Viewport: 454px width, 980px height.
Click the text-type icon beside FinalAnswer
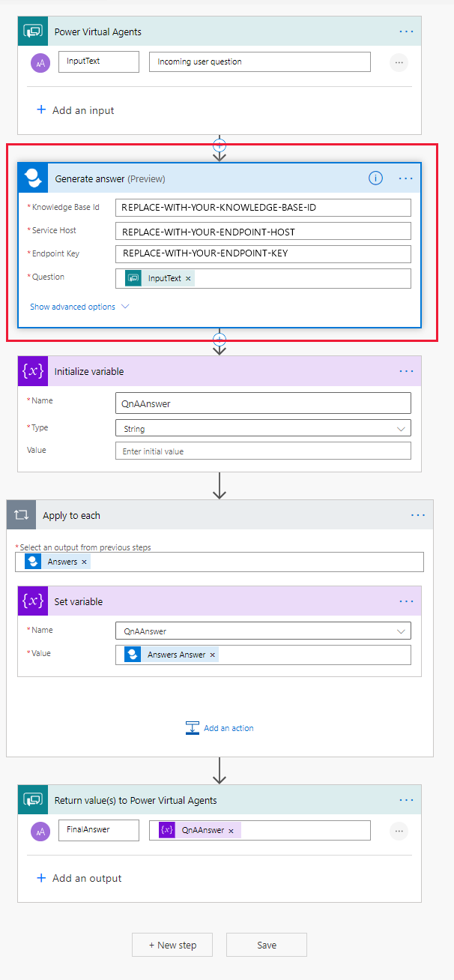coord(40,831)
